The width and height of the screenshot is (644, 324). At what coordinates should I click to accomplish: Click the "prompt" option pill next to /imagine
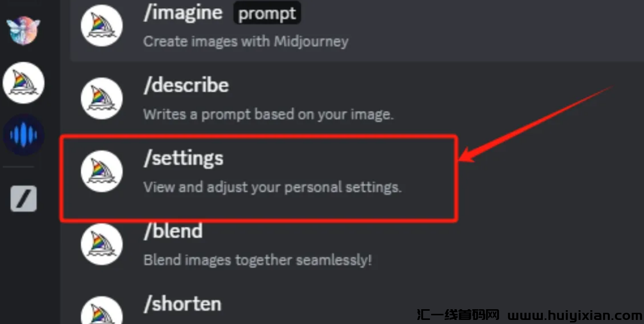(x=267, y=13)
